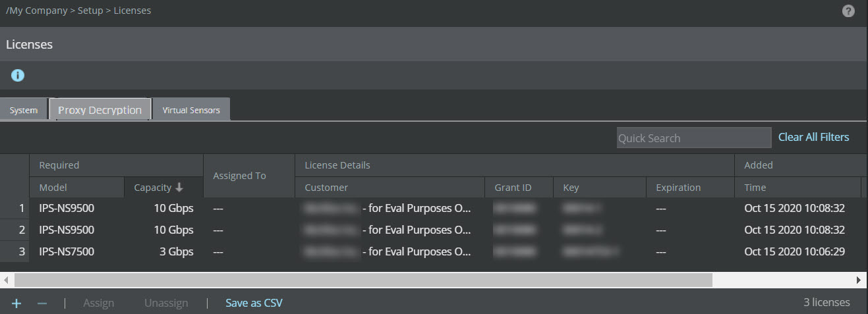Select row number 2

pos(14,230)
